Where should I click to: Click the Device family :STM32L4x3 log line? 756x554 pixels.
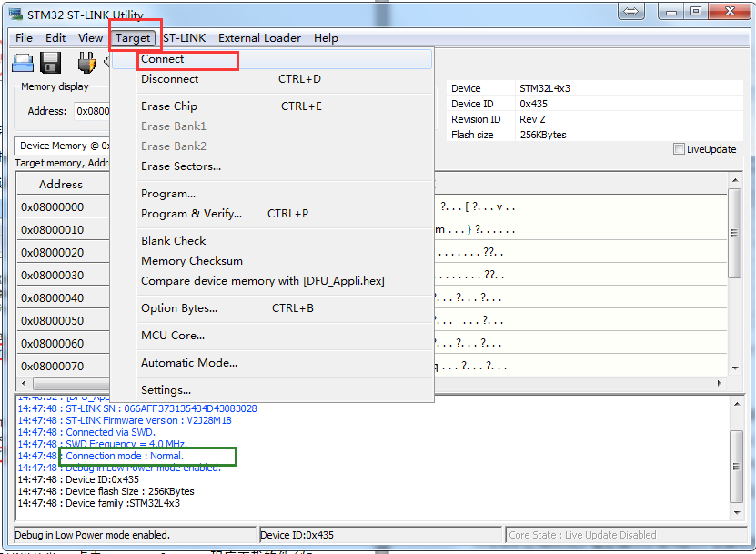(99, 503)
